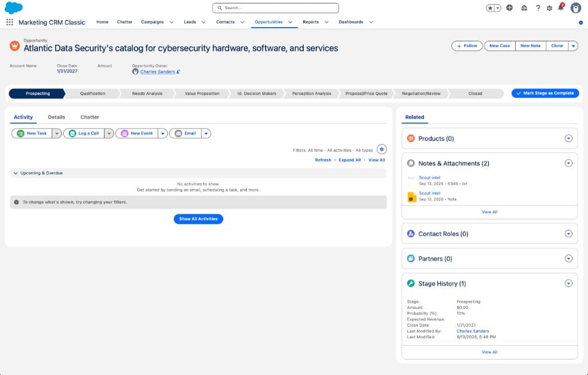Viewport: 588px width, 375px height.
Task: Go to the Home tab
Action: [x=102, y=22]
